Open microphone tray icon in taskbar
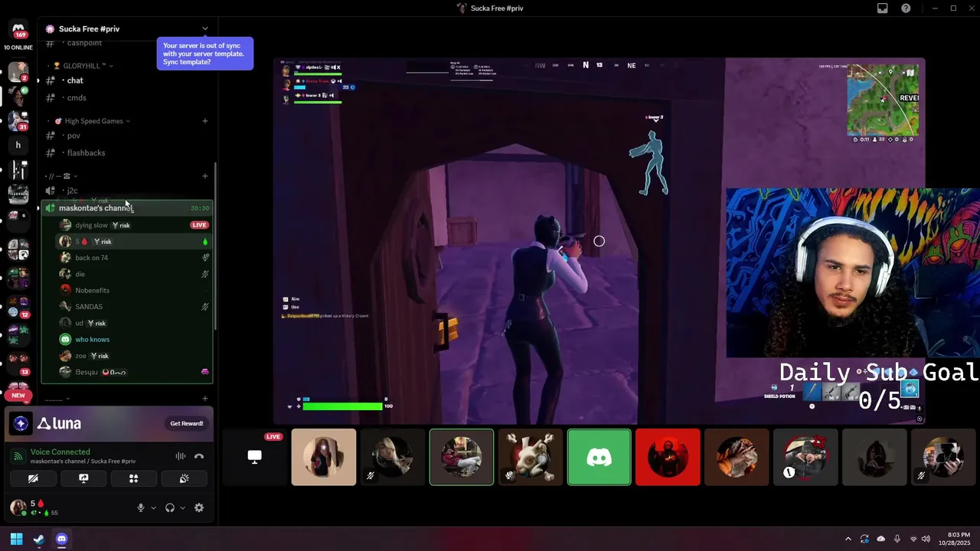The height and width of the screenshot is (551, 980). pos(897,539)
